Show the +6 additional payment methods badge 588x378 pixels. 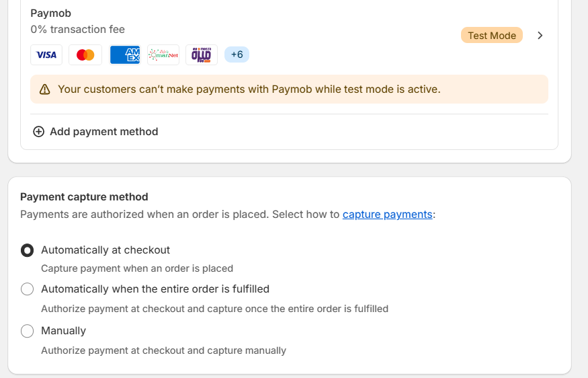click(237, 54)
